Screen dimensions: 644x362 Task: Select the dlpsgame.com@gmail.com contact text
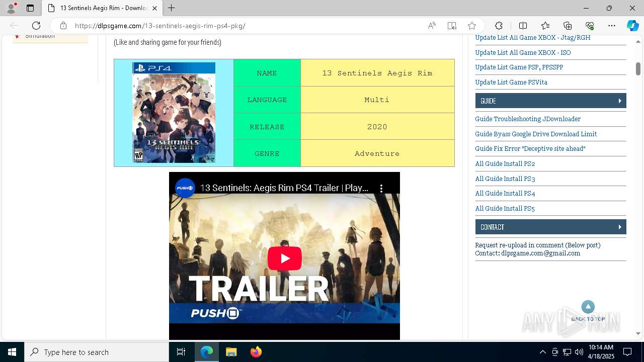540,253
